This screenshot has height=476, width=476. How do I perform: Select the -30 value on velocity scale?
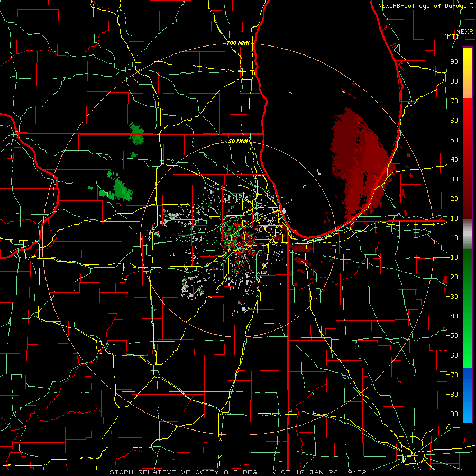[452, 296]
